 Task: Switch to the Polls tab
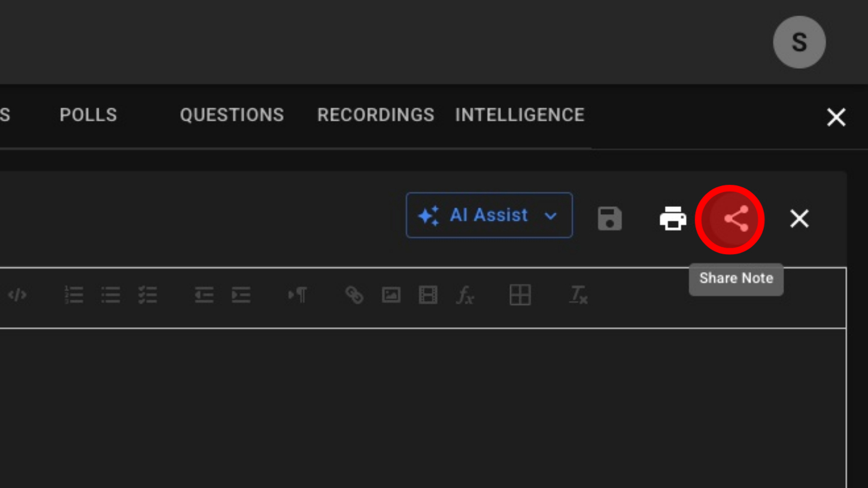(x=88, y=115)
